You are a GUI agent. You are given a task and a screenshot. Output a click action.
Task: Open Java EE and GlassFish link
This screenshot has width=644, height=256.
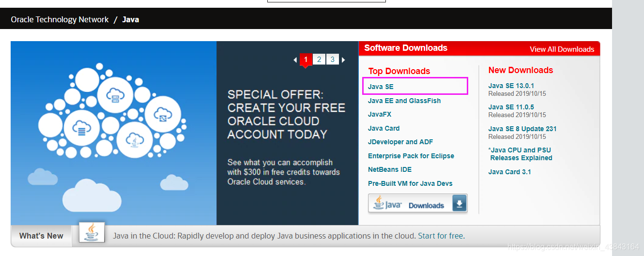coord(404,101)
